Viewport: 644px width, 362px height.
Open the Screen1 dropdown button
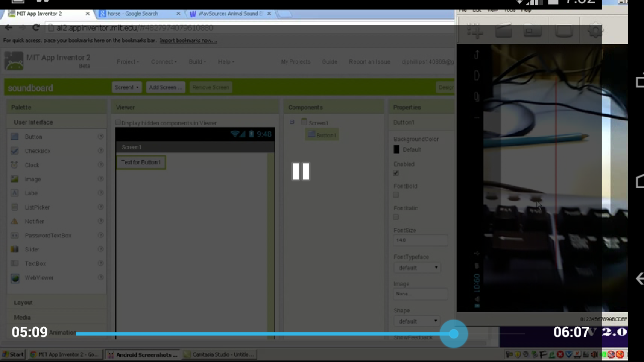click(126, 87)
